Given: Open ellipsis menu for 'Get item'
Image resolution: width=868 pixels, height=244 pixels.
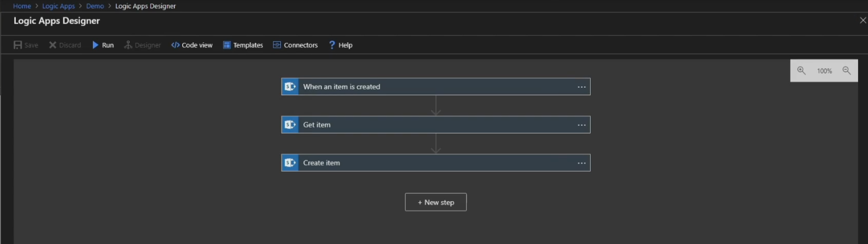Looking at the screenshot, I should click(x=582, y=125).
